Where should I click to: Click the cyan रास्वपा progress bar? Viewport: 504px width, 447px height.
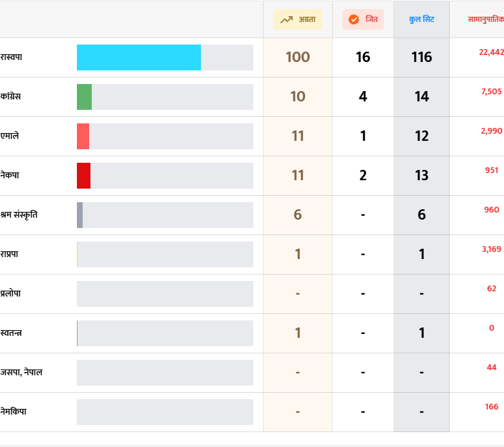138,57
